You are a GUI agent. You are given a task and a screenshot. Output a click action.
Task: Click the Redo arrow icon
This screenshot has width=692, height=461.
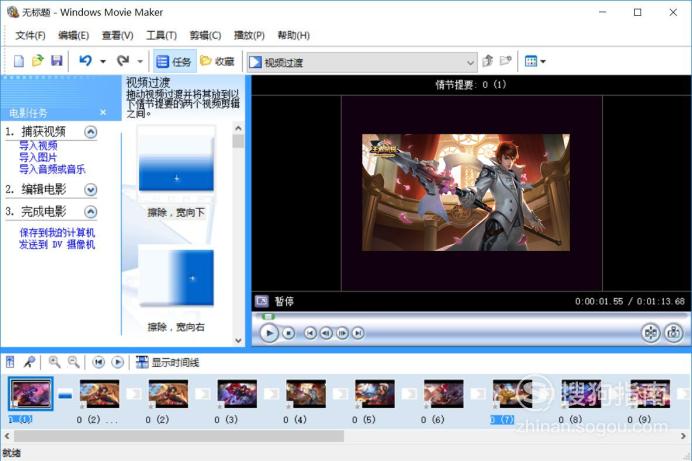pyautogui.click(x=123, y=61)
